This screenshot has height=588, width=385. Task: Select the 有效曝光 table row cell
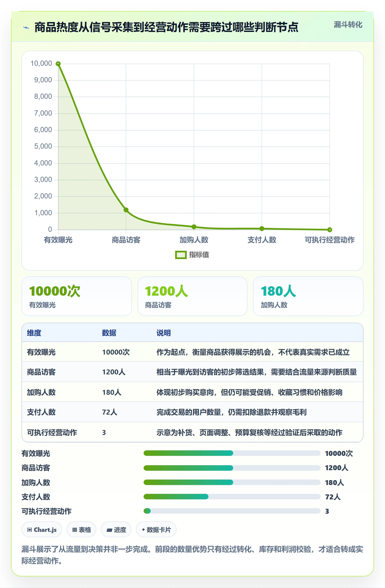coord(41,352)
